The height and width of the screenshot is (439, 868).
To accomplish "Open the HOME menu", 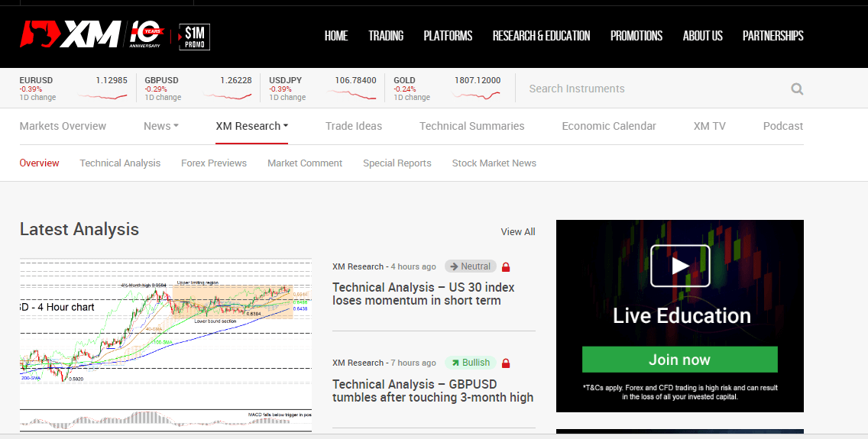I will 336,36.
